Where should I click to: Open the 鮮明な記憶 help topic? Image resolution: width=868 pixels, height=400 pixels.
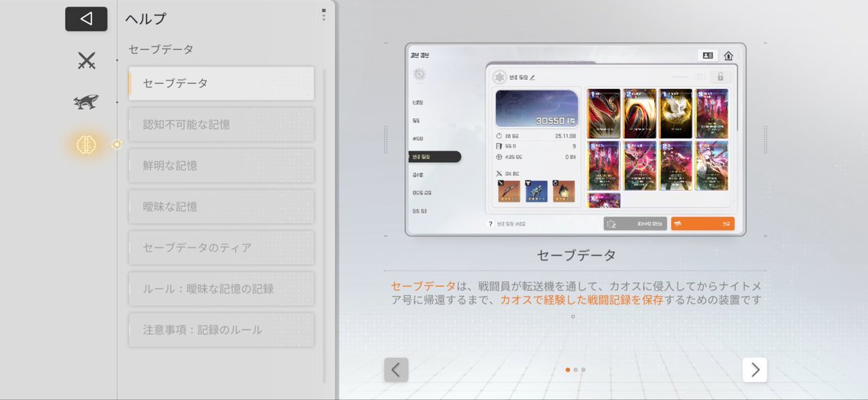[221, 166]
